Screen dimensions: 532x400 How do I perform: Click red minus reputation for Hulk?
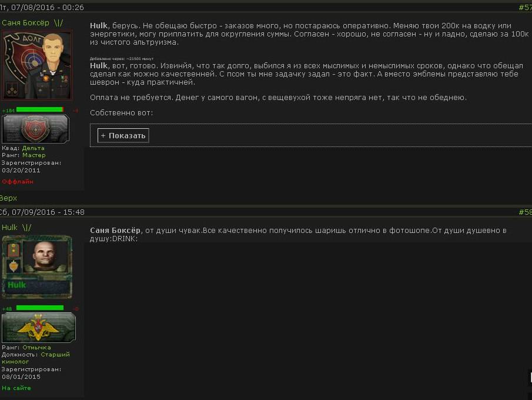pyautogui.click(x=75, y=309)
